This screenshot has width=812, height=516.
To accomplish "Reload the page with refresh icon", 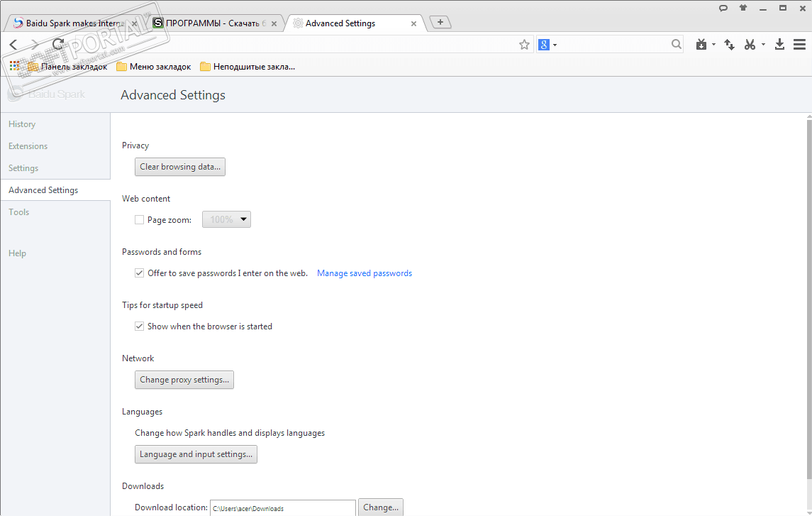I will 58,45.
